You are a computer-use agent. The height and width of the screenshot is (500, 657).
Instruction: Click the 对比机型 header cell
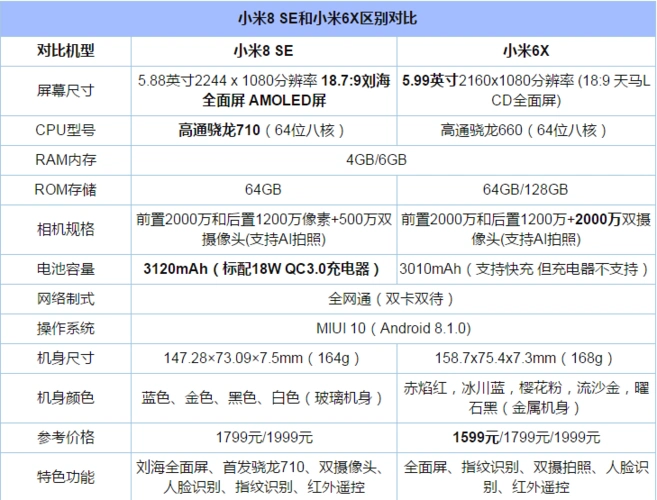pyautogui.click(x=66, y=51)
